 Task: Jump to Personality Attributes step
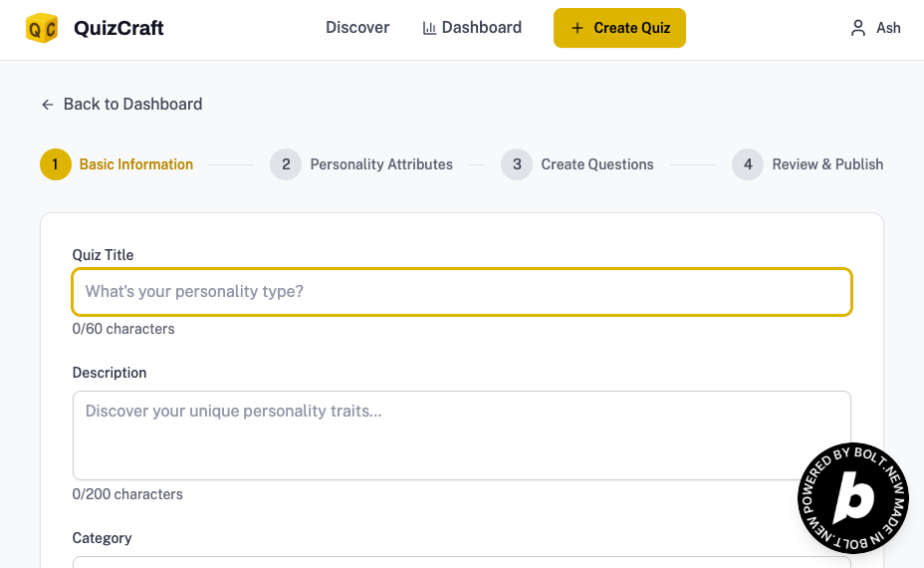381,164
